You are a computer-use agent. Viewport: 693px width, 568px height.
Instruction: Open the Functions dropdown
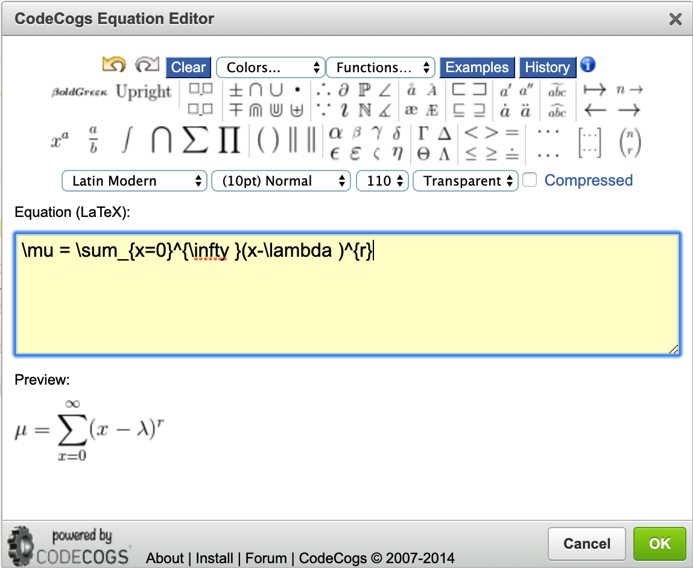381,67
